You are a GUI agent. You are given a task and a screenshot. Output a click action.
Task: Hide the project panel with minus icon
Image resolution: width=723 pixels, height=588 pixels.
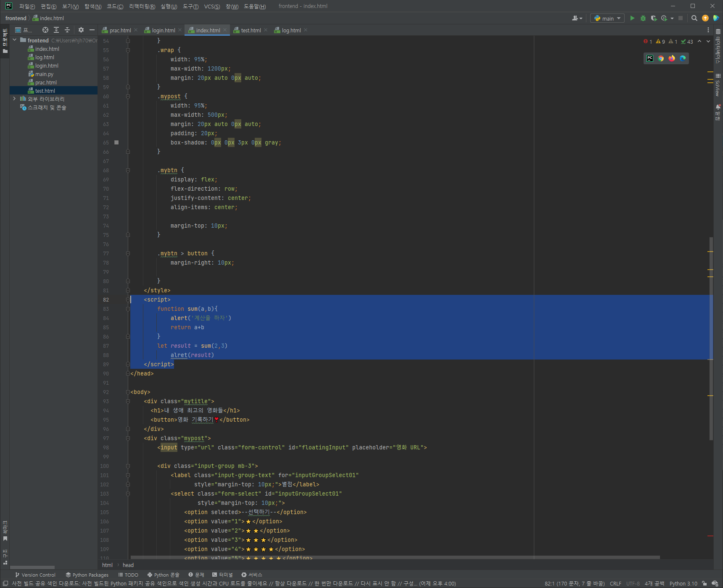point(92,30)
